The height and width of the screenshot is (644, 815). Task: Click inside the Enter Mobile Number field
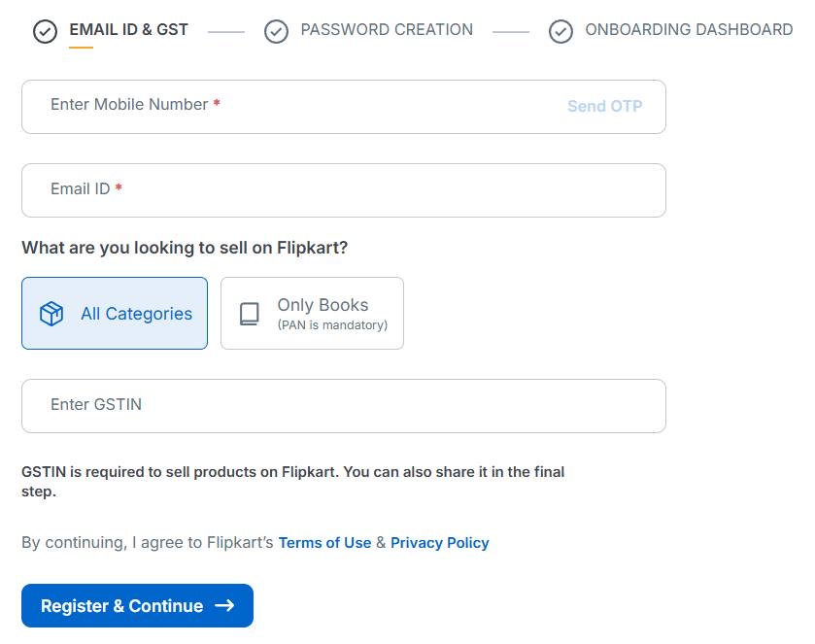click(x=291, y=104)
